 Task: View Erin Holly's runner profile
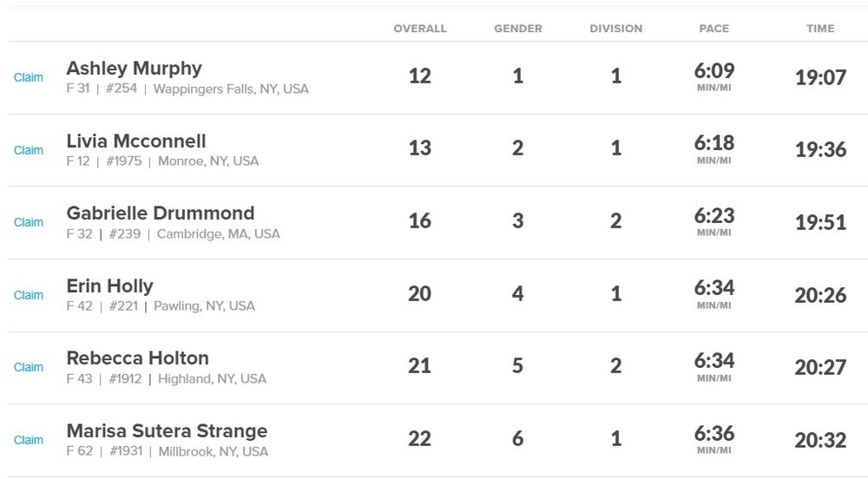(109, 285)
